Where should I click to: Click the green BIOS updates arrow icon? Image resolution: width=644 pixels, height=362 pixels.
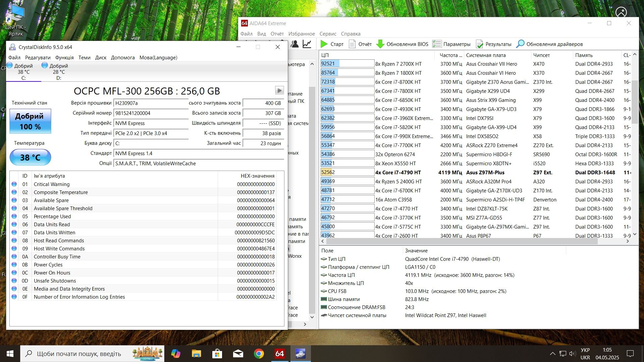(x=380, y=44)
